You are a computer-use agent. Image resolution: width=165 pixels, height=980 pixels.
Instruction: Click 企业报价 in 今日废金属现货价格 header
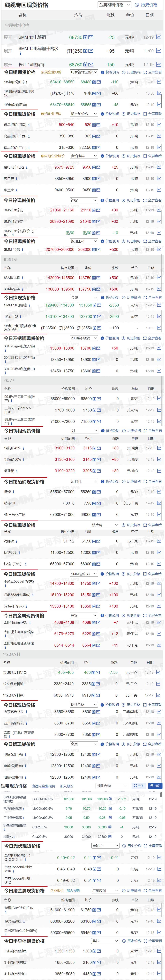(57, 891)
